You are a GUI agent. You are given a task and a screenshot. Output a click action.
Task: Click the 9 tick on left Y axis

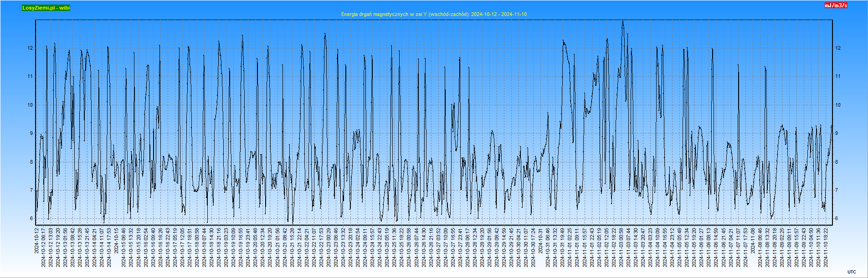coord(31,133)
